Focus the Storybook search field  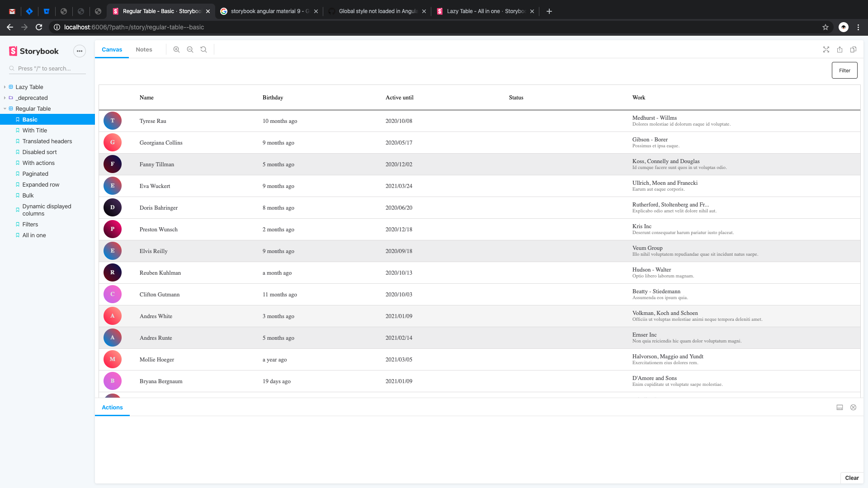47,68
